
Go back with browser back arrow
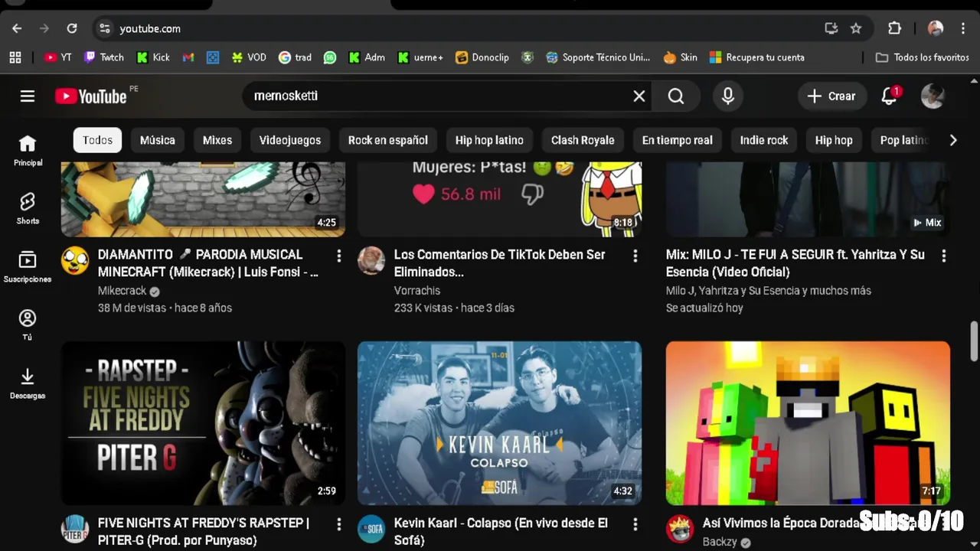pyautogui.click(x=17, y=28)
